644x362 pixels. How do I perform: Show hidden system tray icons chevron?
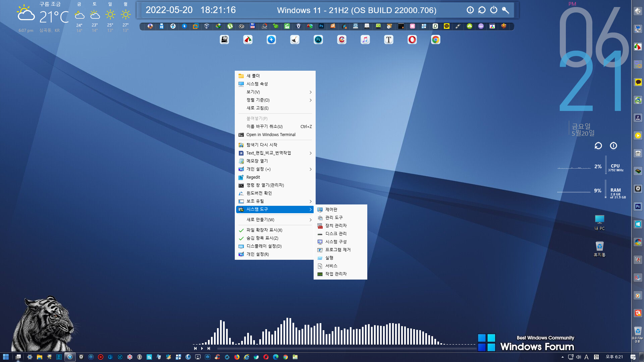click(562, 357)
